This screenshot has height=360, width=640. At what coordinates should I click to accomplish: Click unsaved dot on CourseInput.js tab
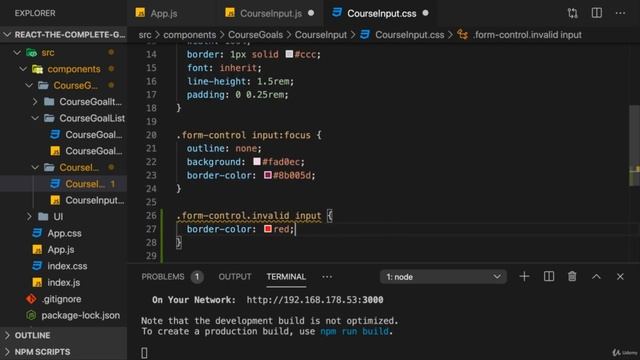point(311,13)
